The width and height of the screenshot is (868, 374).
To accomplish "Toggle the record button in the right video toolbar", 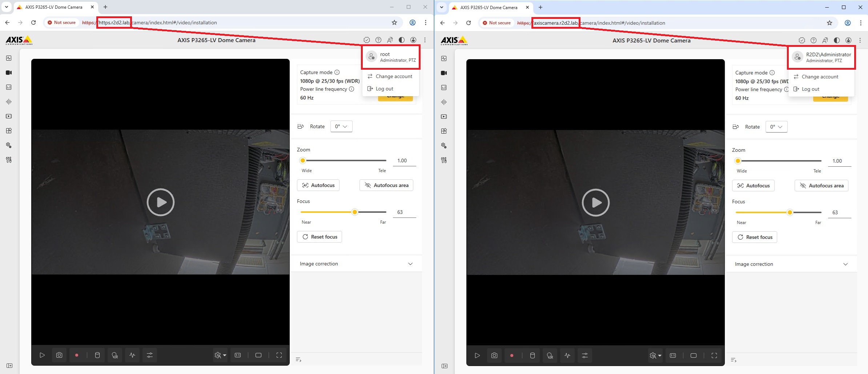I will 511,355.
